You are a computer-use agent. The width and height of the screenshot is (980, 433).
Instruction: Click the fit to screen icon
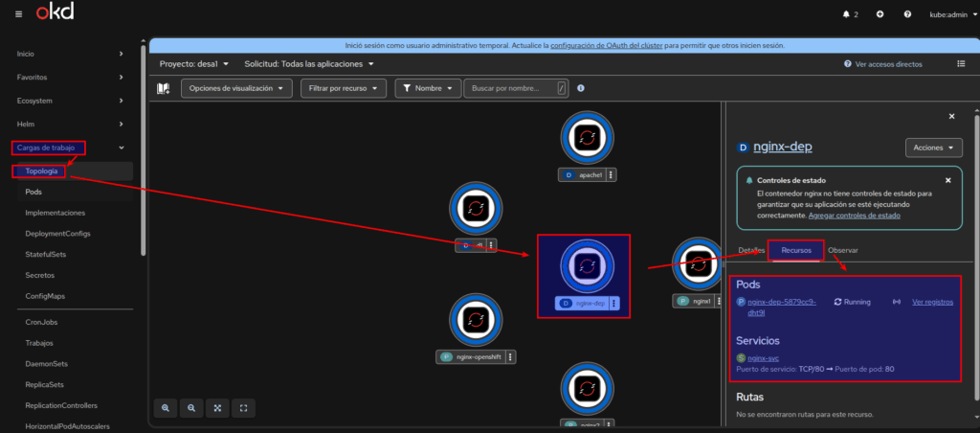click(x=217, y=407)
